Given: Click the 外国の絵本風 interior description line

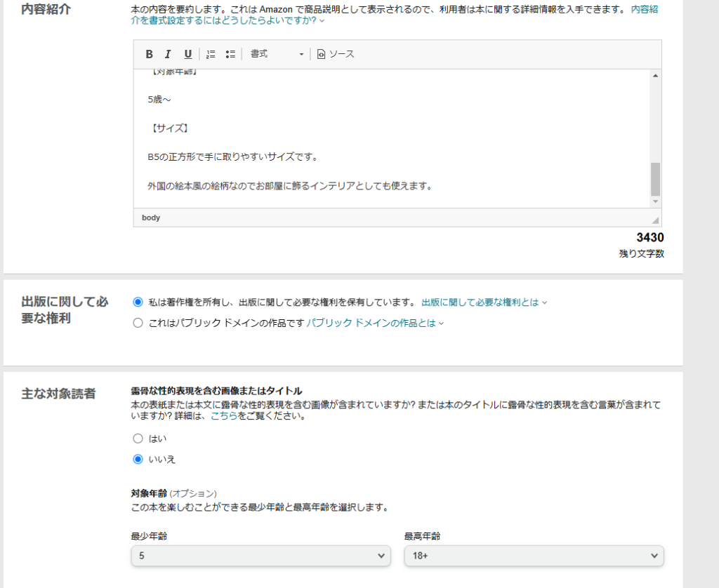Looking at the screenshot, I should [x=290, y=186].
